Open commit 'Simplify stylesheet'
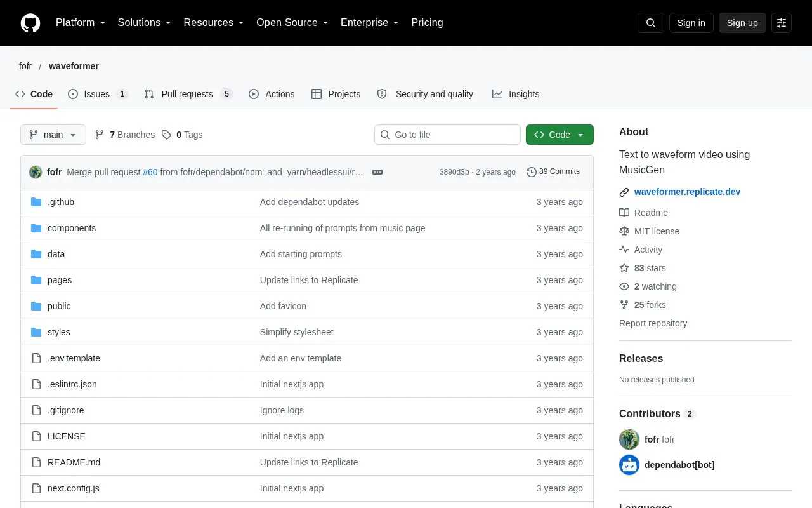 click(296, 332)
